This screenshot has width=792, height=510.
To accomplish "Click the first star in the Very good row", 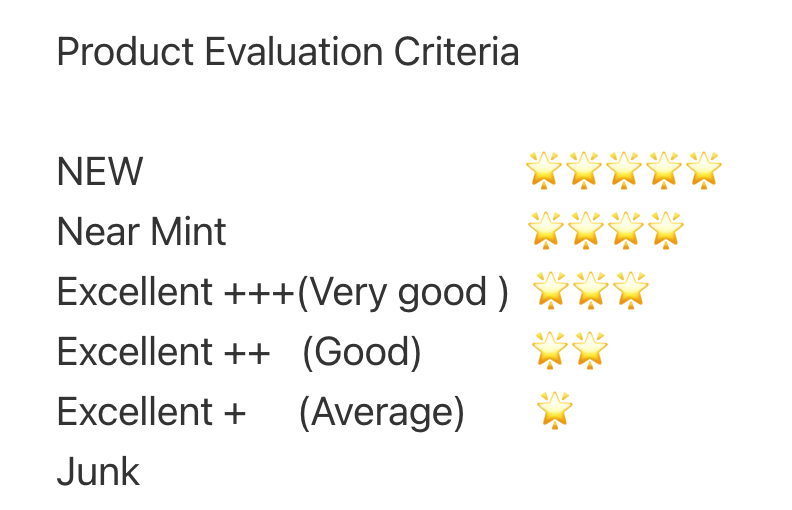I will point(550,290).
